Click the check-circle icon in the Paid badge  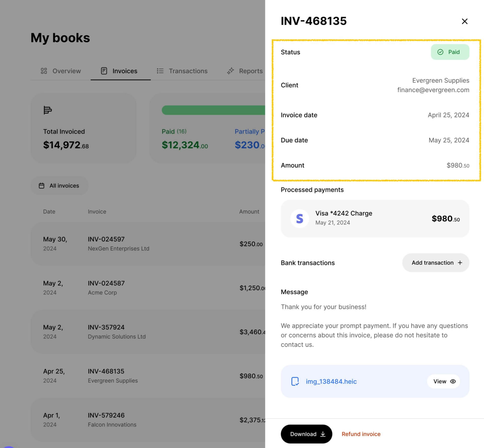[x=440, y=52]
